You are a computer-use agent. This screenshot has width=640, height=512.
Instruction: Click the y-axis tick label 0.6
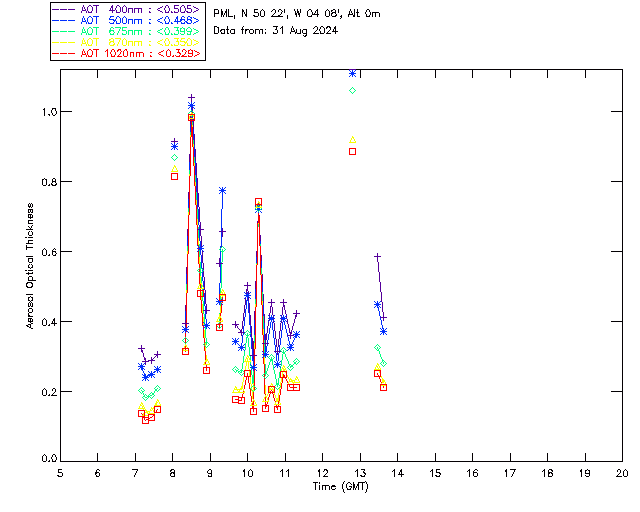tap(49, 252)
